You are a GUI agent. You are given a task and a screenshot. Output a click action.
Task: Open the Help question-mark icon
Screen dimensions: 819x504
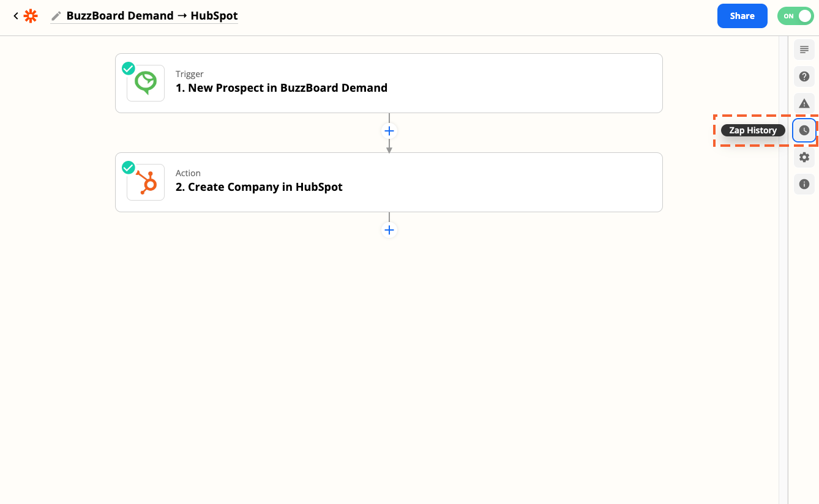click(804, 76)
